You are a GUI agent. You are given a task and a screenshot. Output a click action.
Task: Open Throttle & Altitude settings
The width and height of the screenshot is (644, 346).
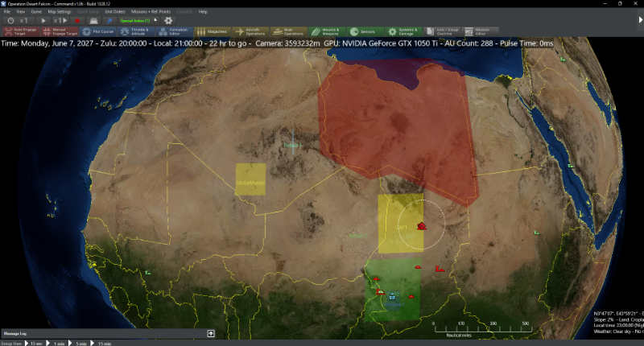click(136, 31)
